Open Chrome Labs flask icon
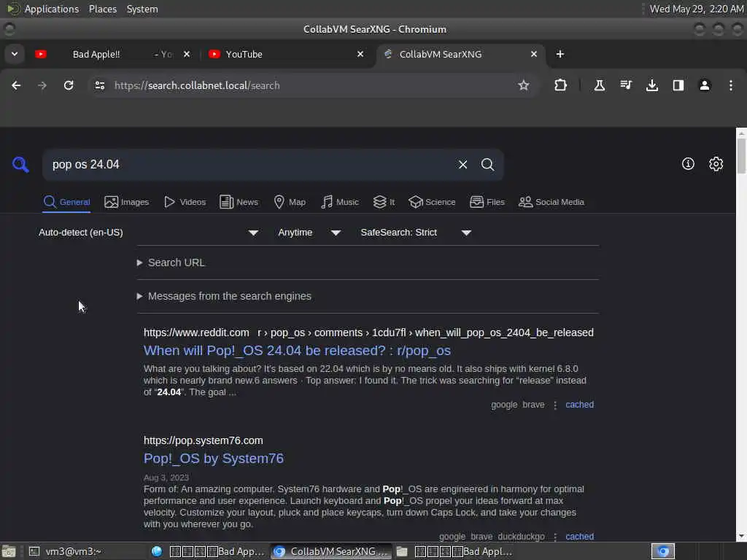The width and height of the screenshot is (747, 560). (x=600, y=86)
